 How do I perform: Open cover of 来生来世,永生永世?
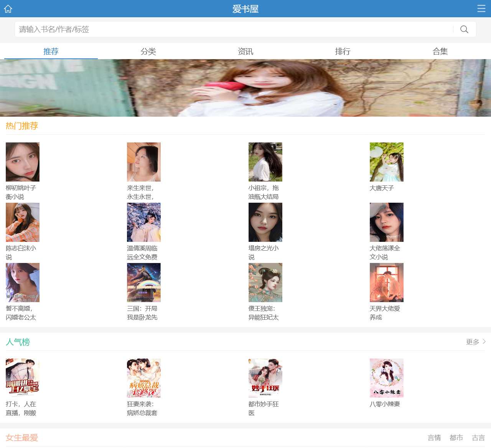[x=144, y=162]
